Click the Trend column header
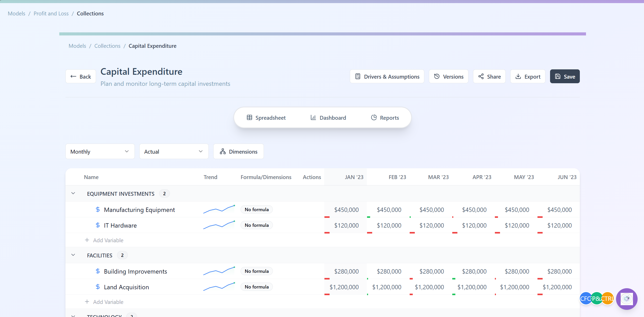The width and height of the screenshot is (644, 317). [210, 177]
